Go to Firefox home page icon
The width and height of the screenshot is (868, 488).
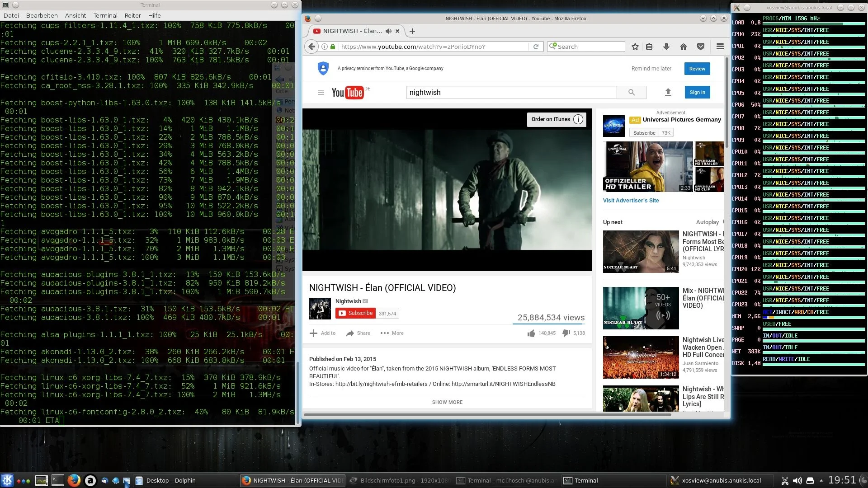point(684,47)
